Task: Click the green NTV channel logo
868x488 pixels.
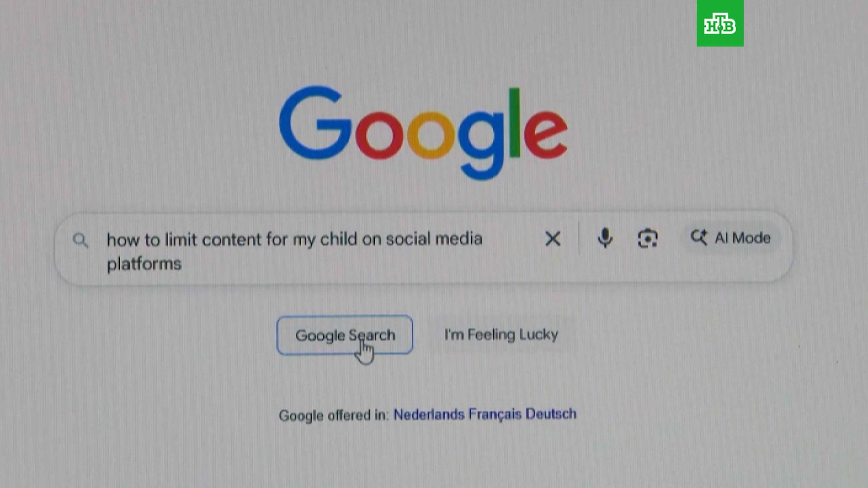Action: 720,23
